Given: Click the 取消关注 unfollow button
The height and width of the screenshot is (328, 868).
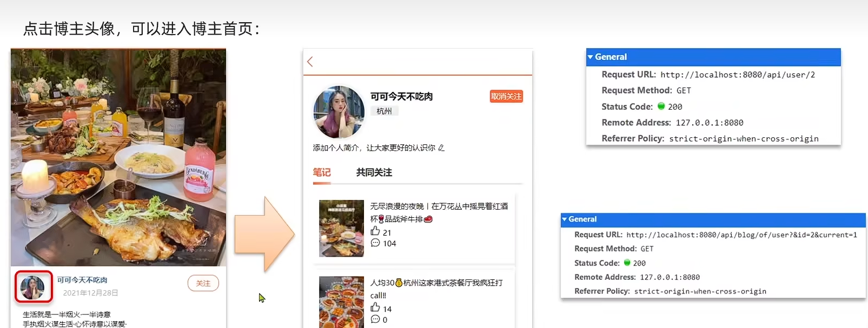Looking at the screenshot, I should coord(506,96).
